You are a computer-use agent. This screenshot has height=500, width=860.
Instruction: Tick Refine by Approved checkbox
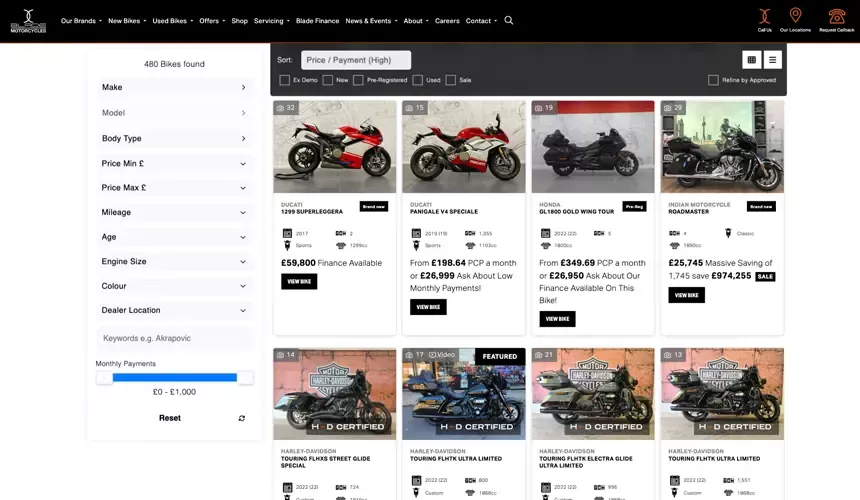[713, 80]
